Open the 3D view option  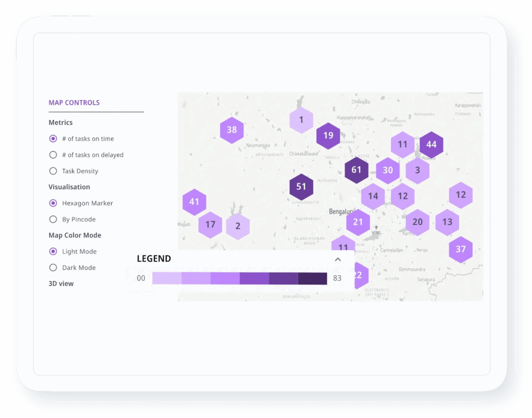click(61, 284)
